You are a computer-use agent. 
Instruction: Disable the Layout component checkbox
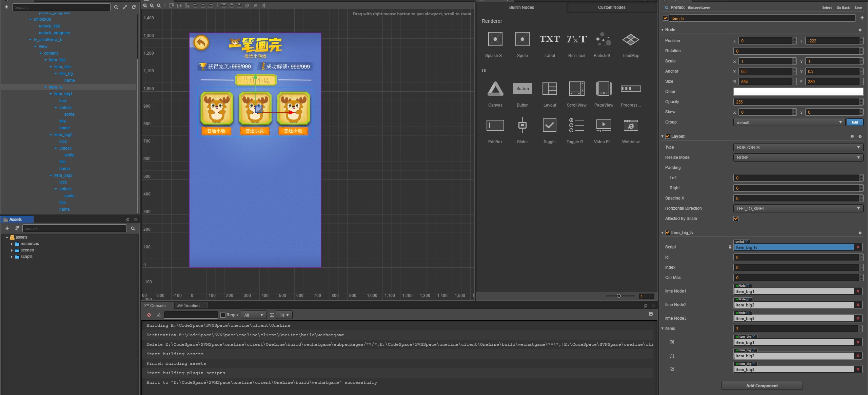point(668,136)
